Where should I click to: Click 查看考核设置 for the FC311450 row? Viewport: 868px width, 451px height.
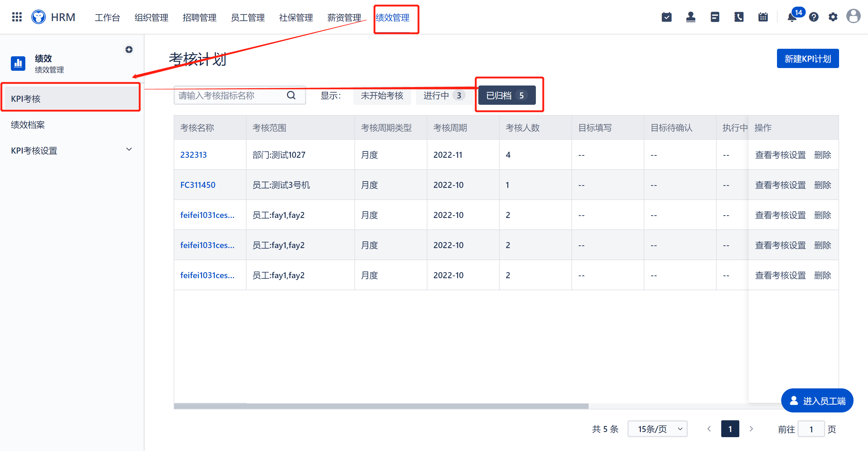pos(780,185)
